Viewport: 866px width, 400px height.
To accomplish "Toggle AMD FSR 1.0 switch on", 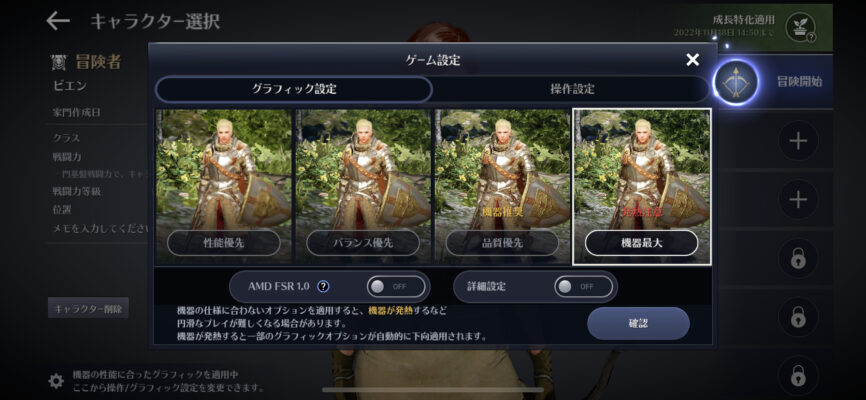I will pos(395,287).
